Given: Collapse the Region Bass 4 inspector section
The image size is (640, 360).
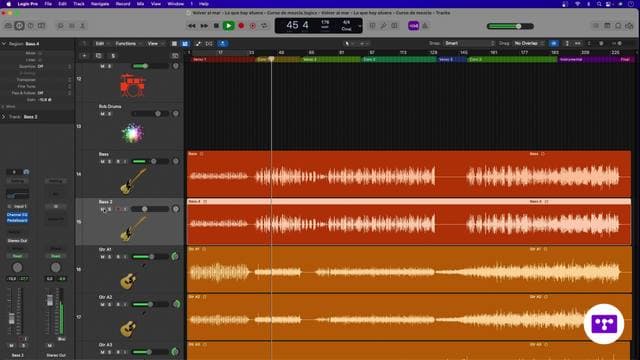Looking at the screenshot, I should (x=4, y=44).
